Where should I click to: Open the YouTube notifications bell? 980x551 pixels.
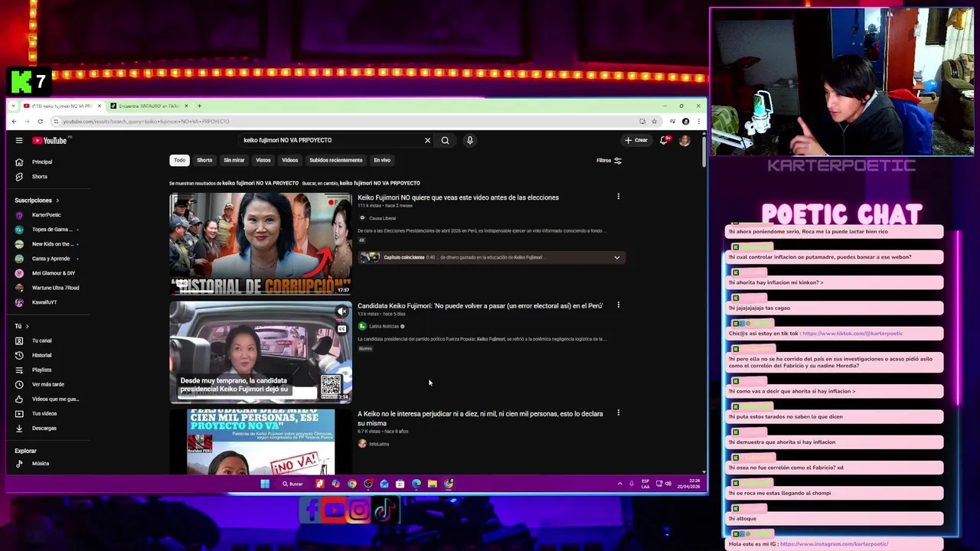(664, 140)
